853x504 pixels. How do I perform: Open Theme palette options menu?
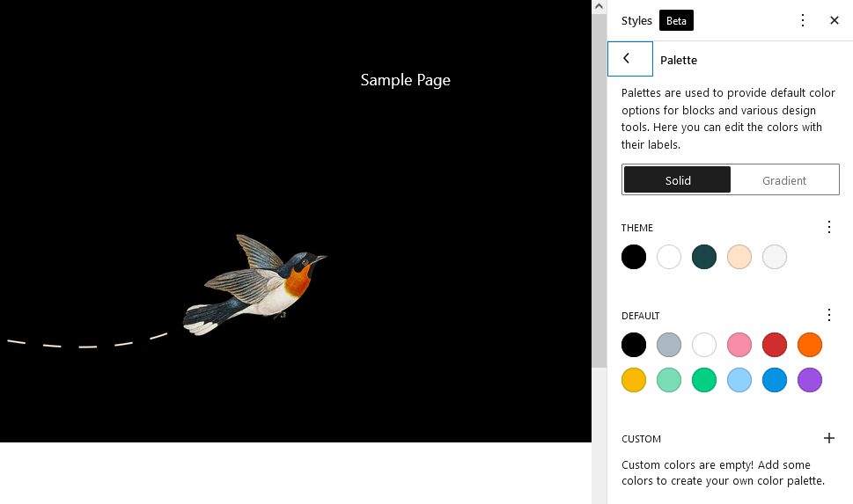coord(828,227)
